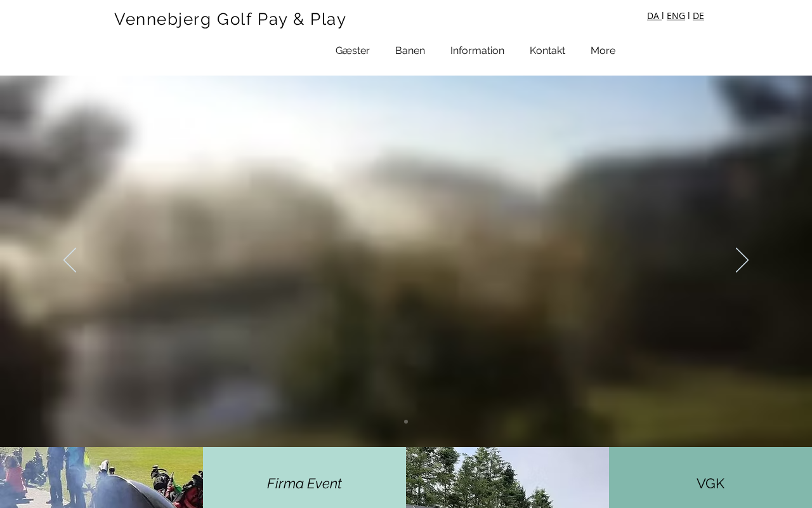The image size is (812, 508).
Task: Switch the site language to DA
Action: click(653, 16)
